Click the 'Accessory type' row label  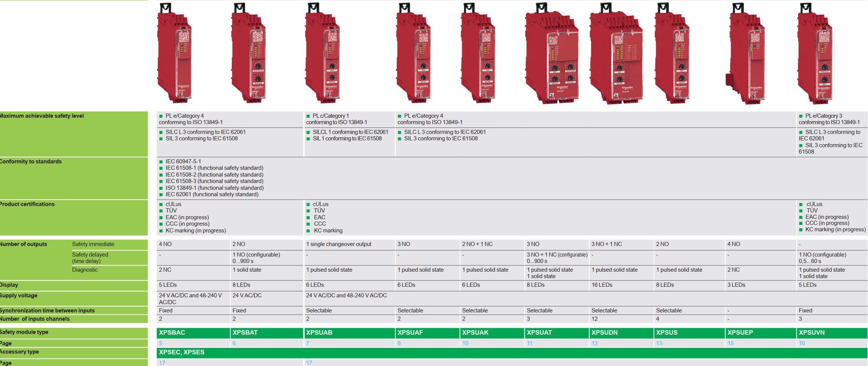pos(19,352)
